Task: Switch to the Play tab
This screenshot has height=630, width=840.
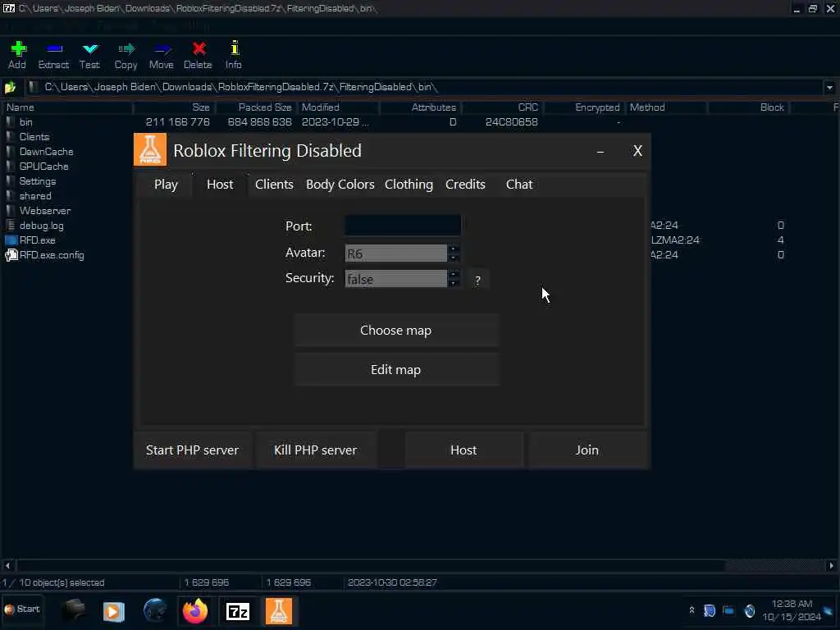Action: 166,185
